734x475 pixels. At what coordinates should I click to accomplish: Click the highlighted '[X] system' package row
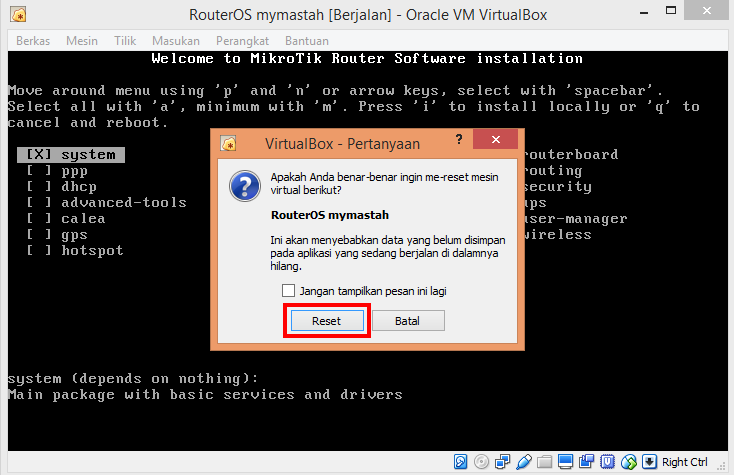pos(71,154)
